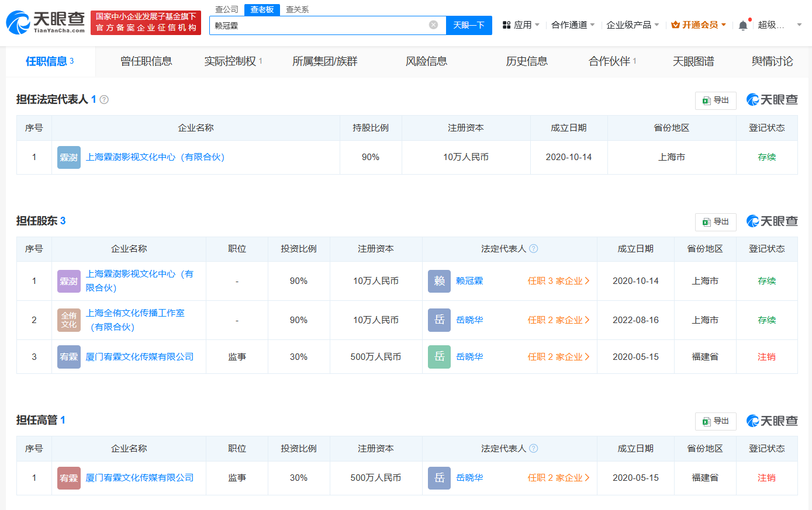The image size is (812, 510).
Task: Click the 天眼一下 search button
Action: 469,25
